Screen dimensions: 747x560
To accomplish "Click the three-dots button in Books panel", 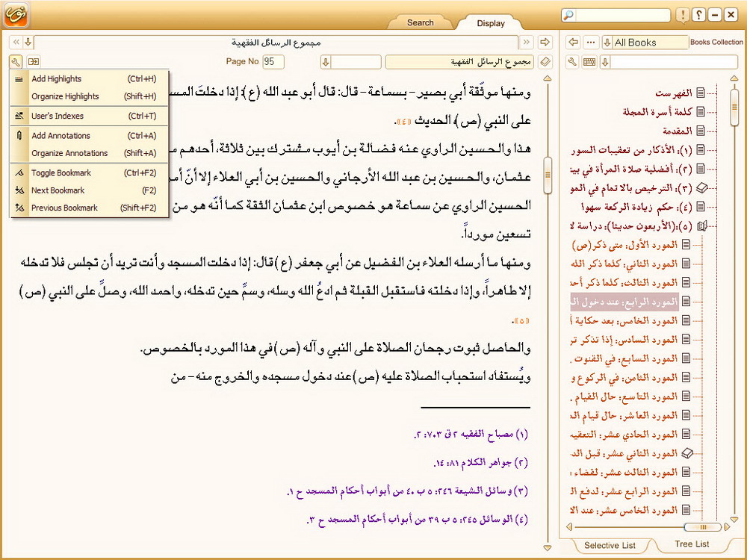I will [591, 42].
